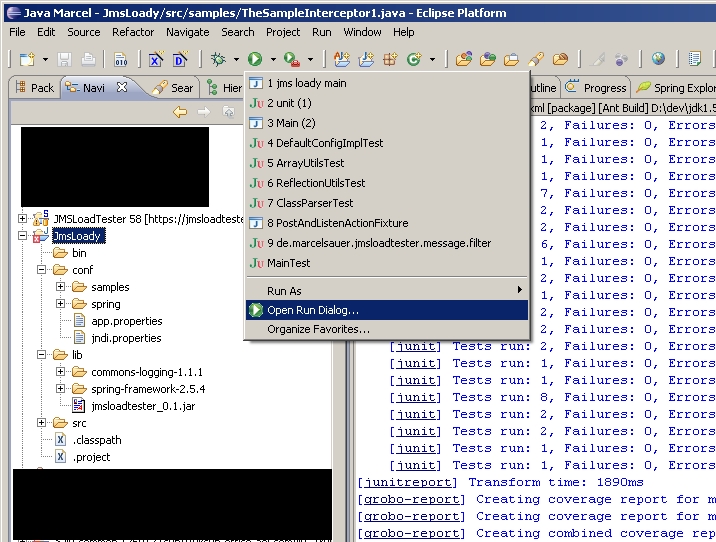The image size is (716, 542).
Task: Collapse the lib folder
Action: pyautogui.click(x=41, y=355)
